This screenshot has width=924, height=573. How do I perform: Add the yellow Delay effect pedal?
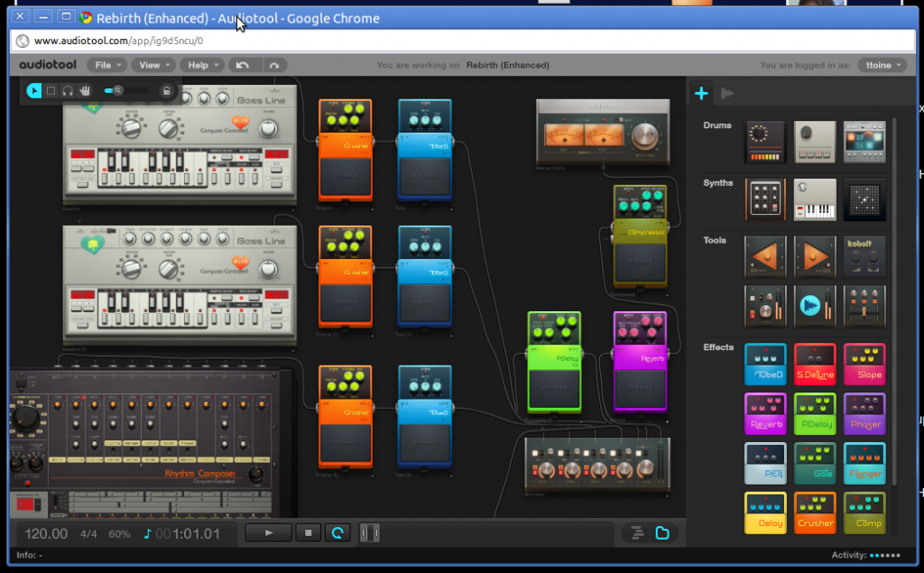click(x=765, y=513)
